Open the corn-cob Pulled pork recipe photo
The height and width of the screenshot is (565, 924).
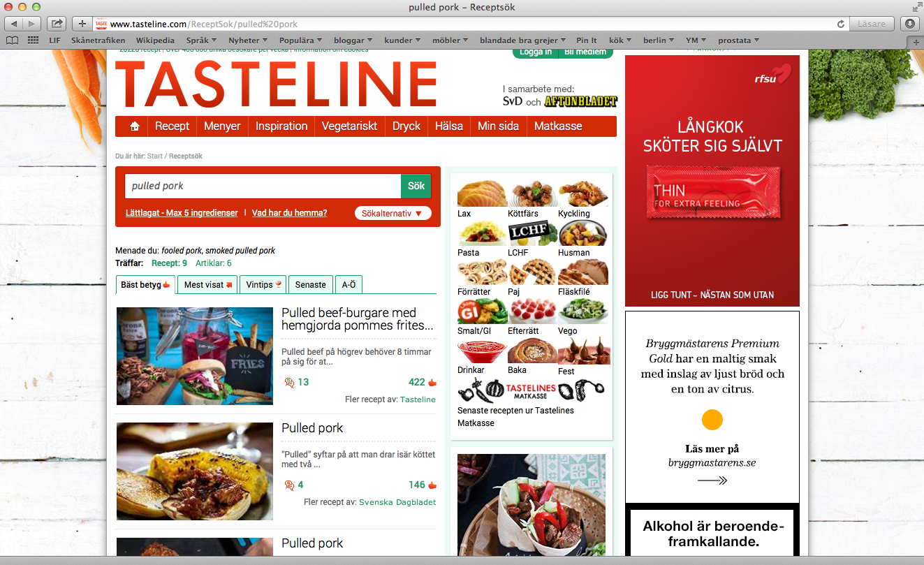[x=194, y=471]
